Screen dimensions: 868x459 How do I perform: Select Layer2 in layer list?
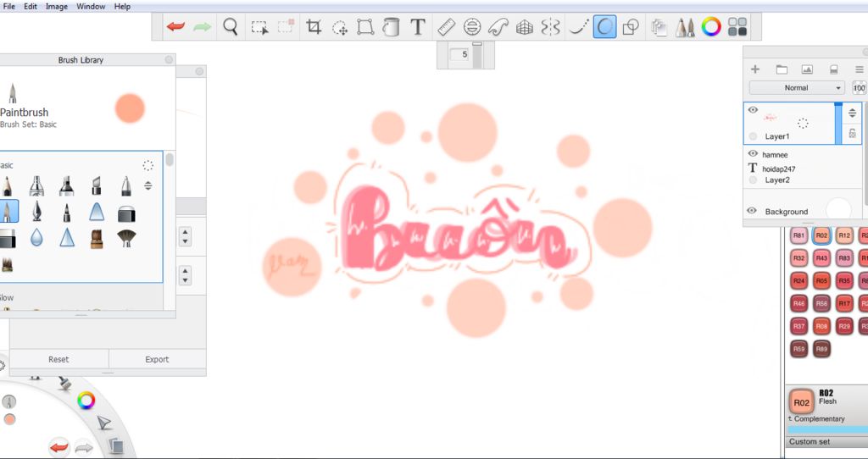(777, 180)
